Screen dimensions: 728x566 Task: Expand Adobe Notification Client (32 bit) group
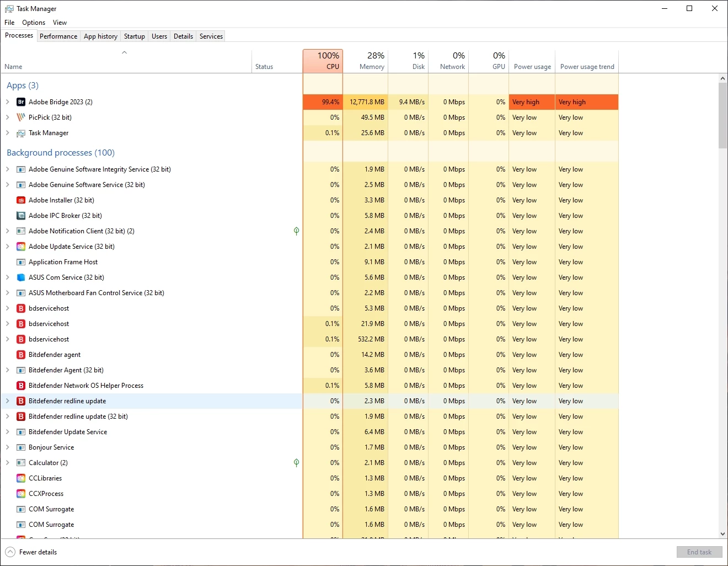point(8,231)
